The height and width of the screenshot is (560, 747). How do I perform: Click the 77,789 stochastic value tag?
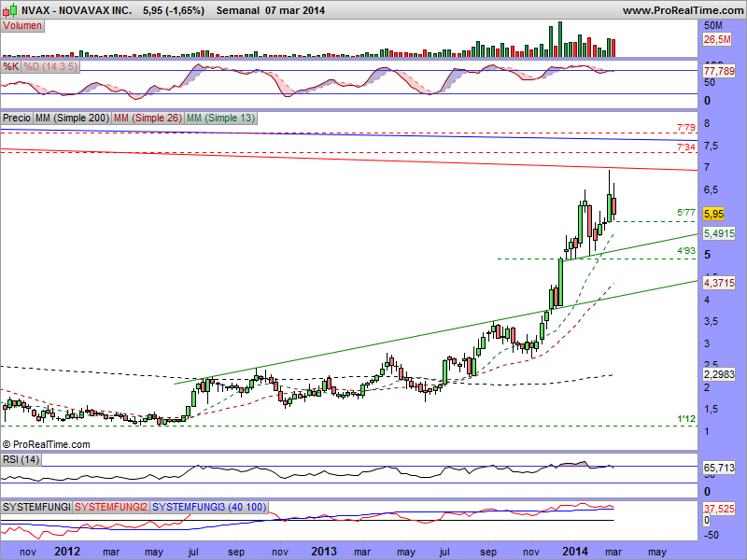point(719,72)
